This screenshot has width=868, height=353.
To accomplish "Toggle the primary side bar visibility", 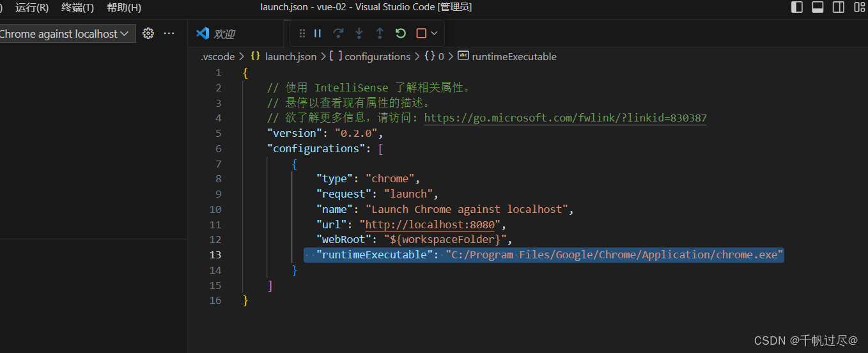I will tap(797, 8).
